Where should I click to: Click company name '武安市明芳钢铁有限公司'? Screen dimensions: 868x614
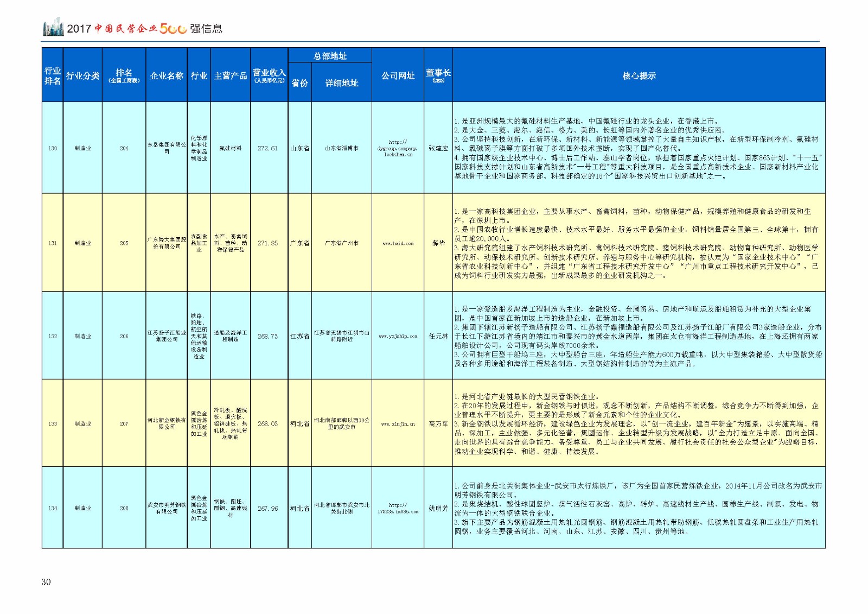point(167,508)
